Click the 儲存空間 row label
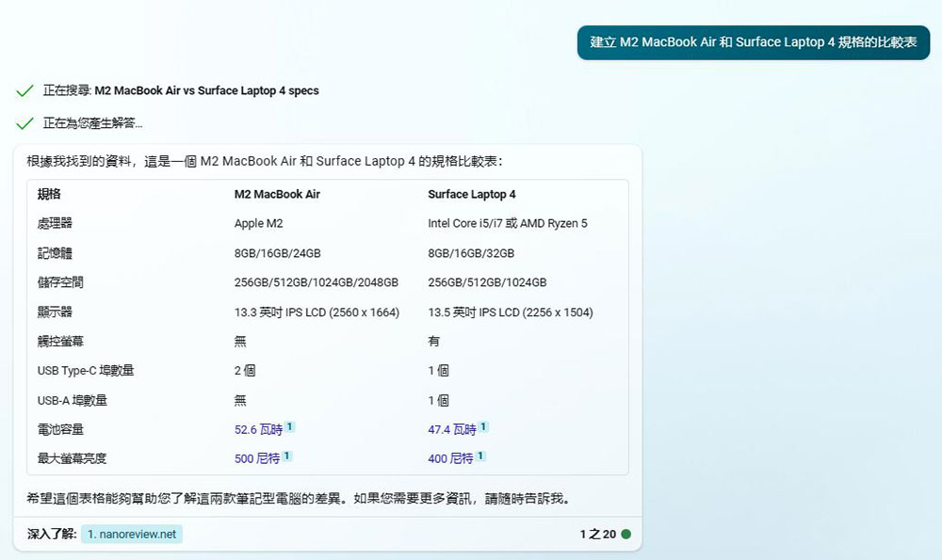This screenshot has width=942, height=560. [x=60, y=282]
